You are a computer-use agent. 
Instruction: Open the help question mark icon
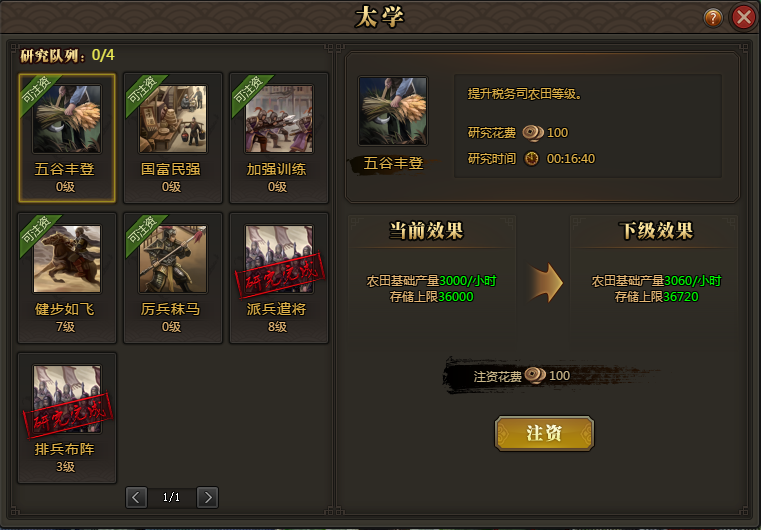coord(713,18)
